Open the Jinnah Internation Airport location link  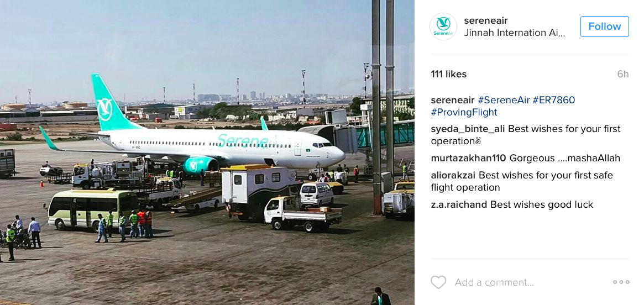pos(515,33)
